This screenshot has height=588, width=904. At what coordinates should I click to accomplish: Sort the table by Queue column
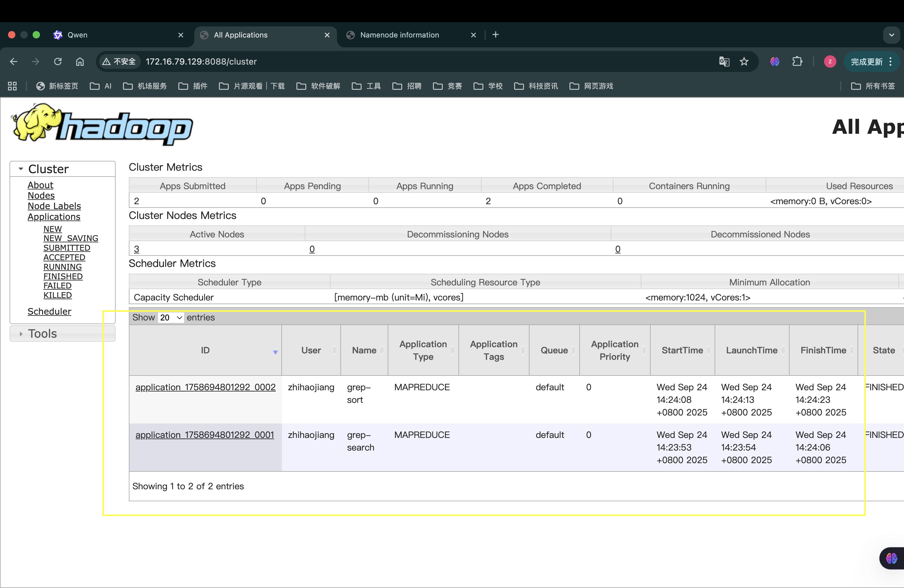[x=555, y=350]
